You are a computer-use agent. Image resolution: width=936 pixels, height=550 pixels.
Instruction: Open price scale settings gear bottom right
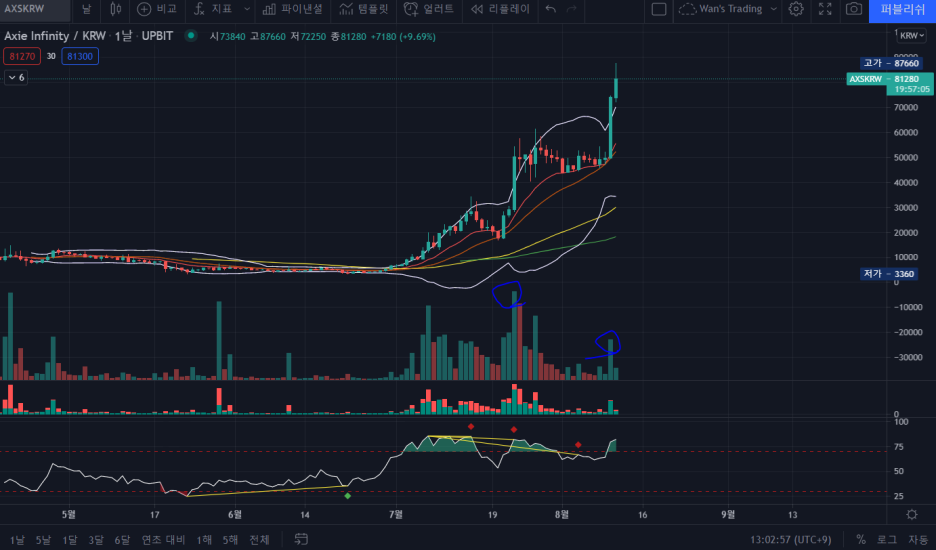pyautogui.click(x=912, y=514)
